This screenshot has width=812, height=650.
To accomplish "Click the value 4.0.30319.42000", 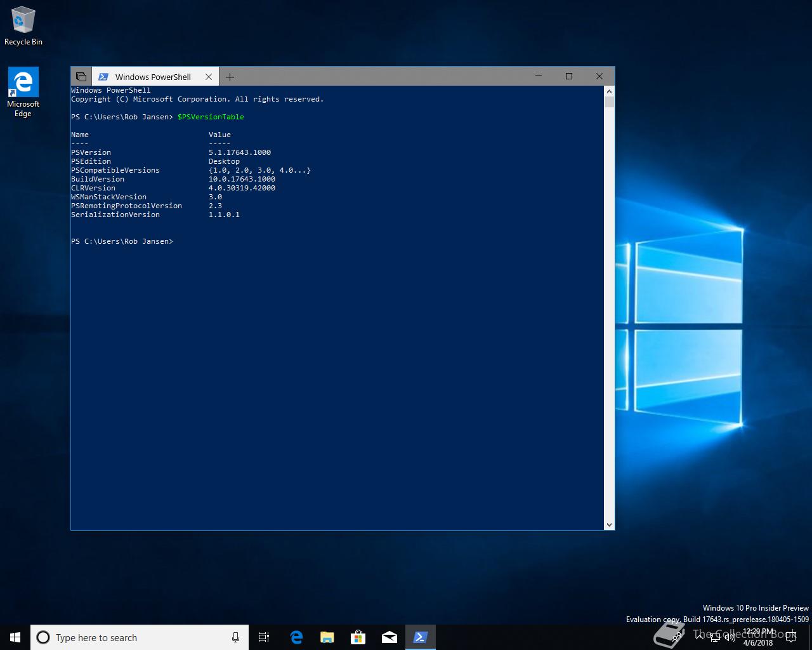I will (x=242, y=188).
